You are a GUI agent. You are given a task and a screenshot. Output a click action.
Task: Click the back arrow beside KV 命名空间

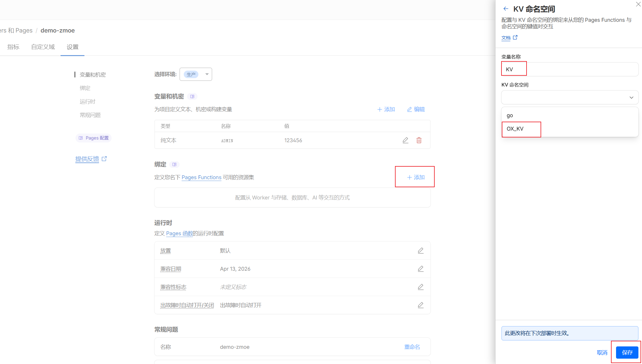click(x=506, y=9)
